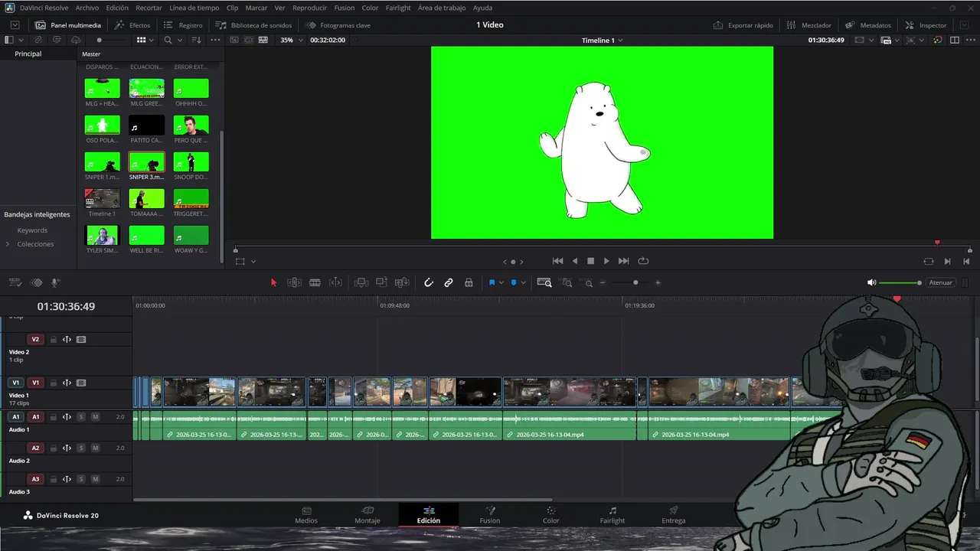Toggle the V1 source destination control

click(15, 383)
